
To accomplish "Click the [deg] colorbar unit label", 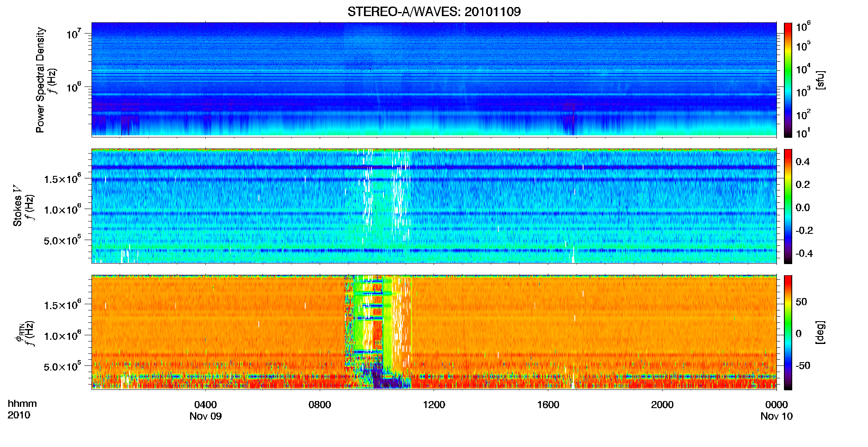I will tap(820, 332).
